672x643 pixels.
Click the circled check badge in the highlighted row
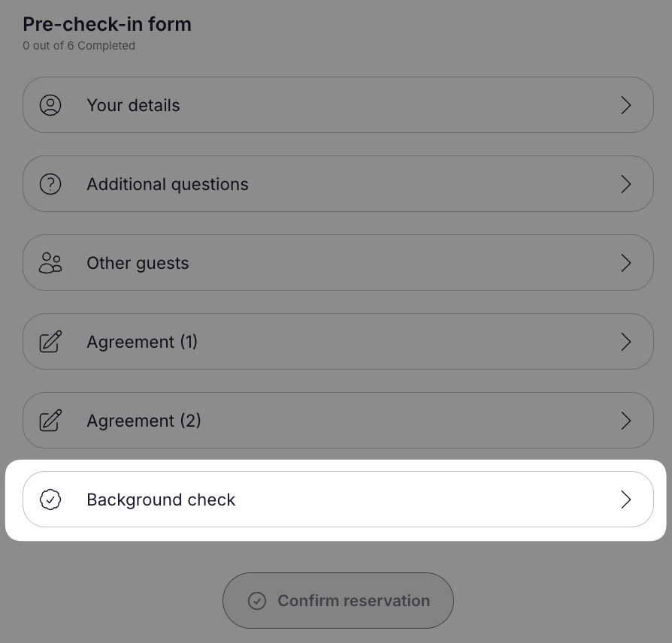(50, 500)
